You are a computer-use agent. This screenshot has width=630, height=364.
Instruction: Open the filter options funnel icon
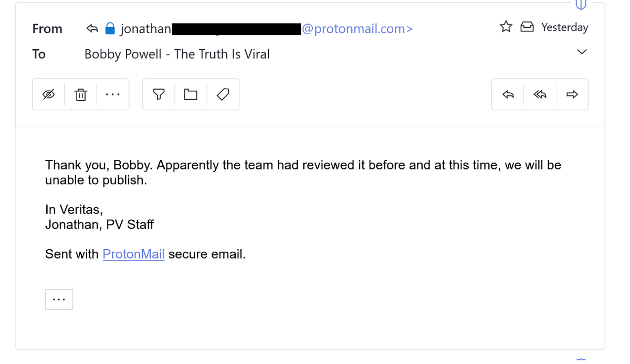(x=159, y=94)
